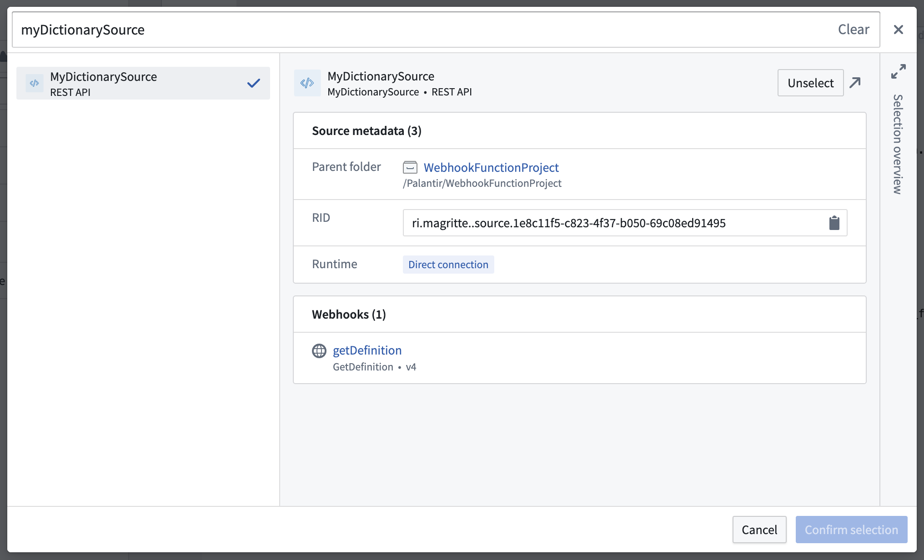Click the /Palantir/WebhookFunctionProject path text
The width and height of the screenshot is (924, 560).
click(x=482, y=183)
